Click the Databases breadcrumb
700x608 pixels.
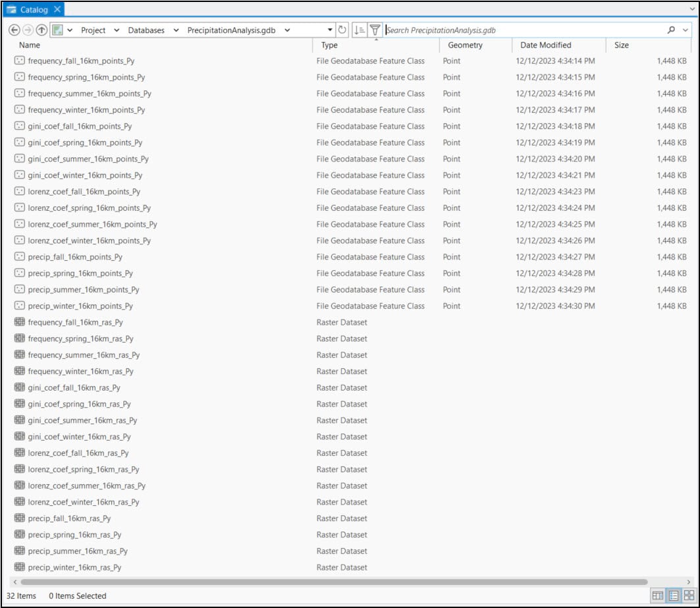(146, 30)
